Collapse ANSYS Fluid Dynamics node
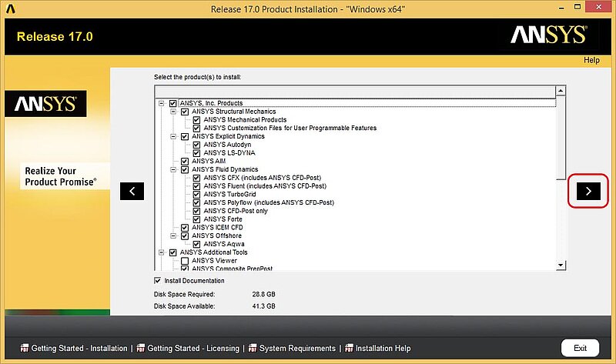The image size is (616, 364). click(x=172, y=169)
